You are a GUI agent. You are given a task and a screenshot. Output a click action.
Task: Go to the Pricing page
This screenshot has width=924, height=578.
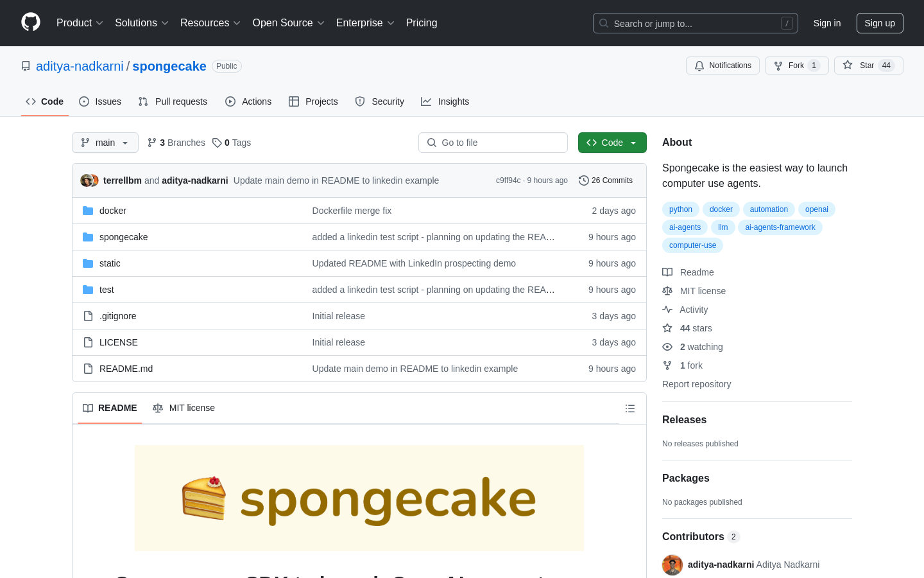pyautogui.click(x=422, y=22)
